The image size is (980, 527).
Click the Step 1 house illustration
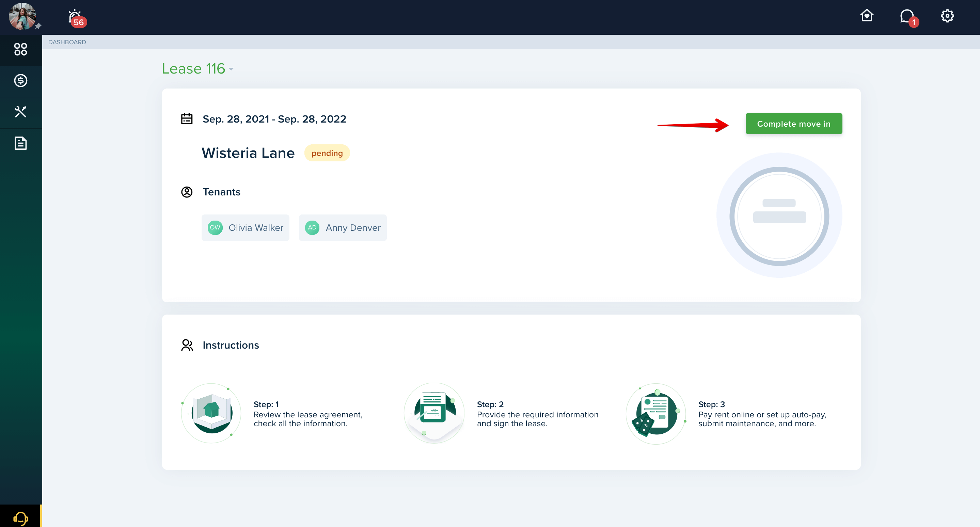211,413
